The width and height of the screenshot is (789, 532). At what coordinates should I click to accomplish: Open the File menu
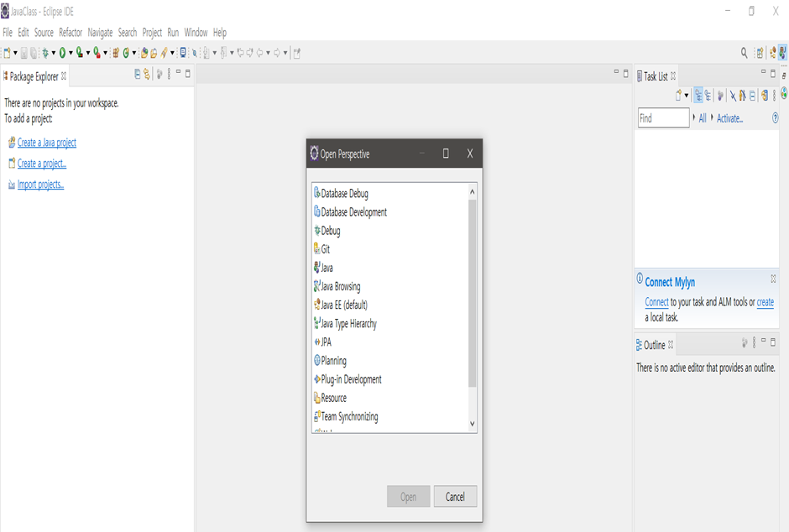point(8,32)
